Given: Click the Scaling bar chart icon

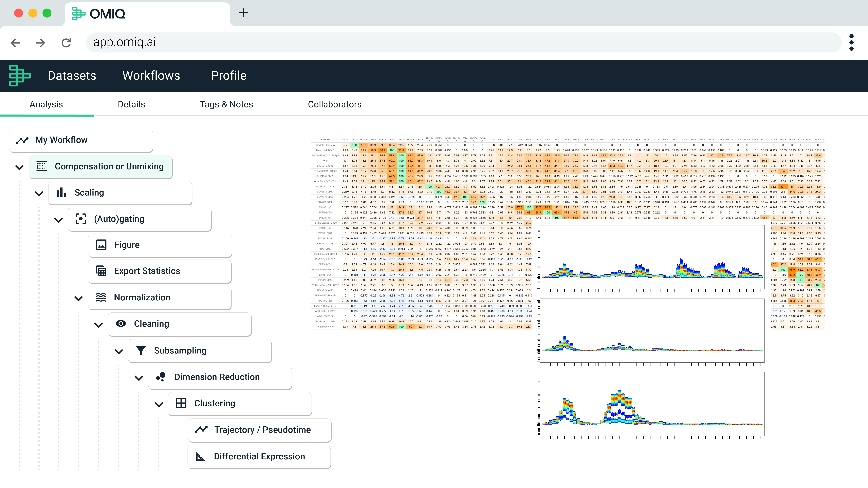Looking at the screenshot, I should pyautogui.click(x=61, y=192).
